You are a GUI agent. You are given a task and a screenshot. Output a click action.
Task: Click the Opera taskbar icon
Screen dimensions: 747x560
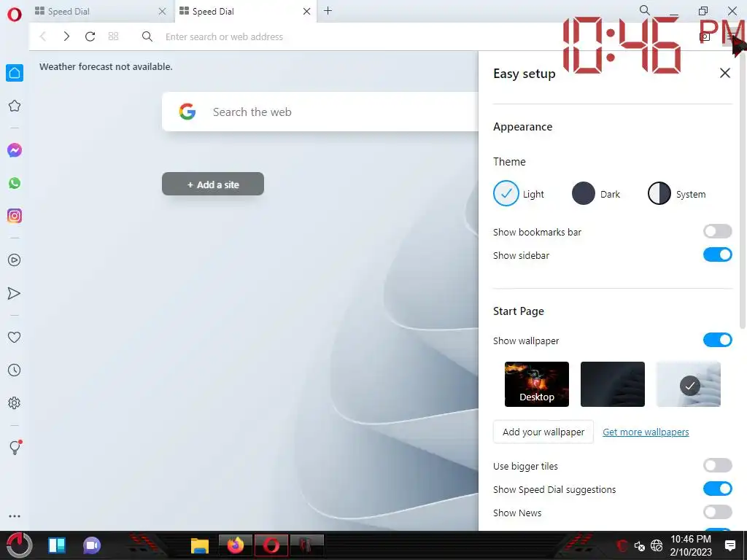point(271,545)
